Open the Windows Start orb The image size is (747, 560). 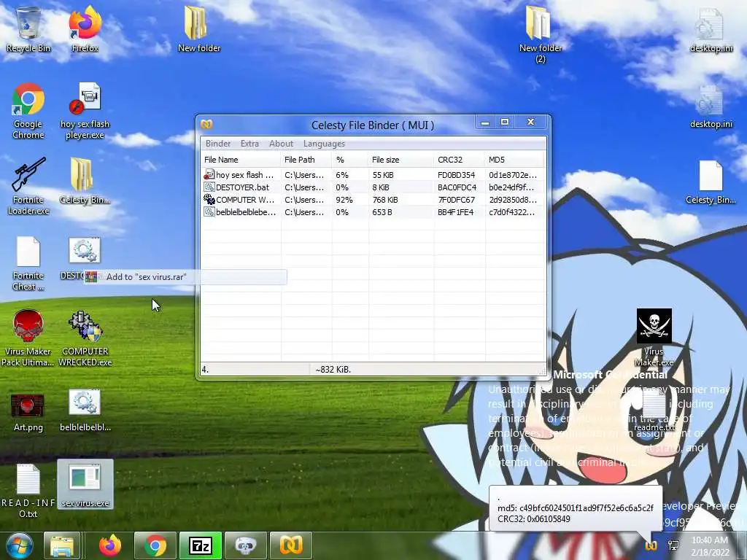[x=19, y=545]
